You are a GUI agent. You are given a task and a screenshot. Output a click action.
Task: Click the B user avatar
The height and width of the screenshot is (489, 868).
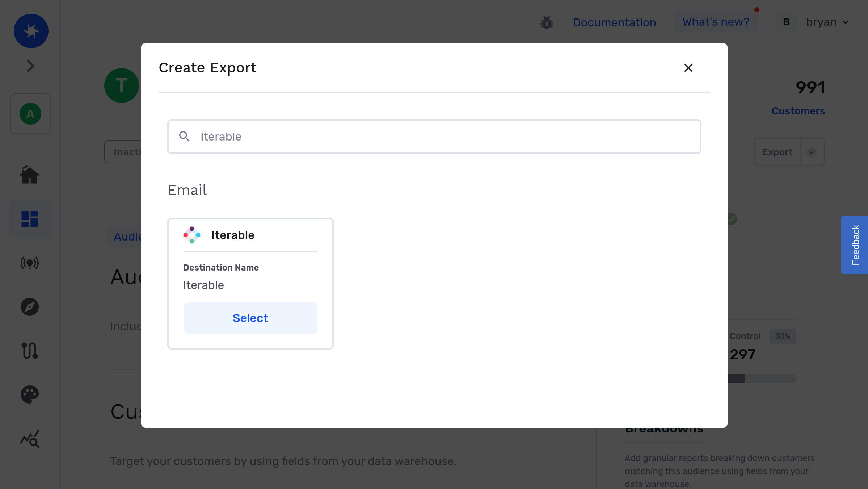click(787, 22)
